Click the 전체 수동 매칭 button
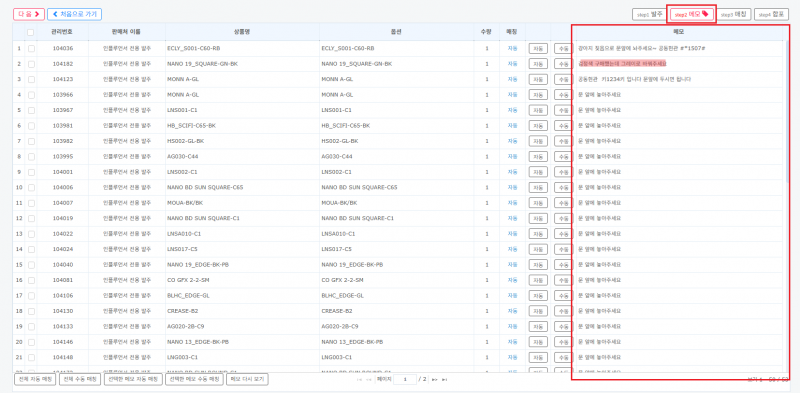800x393 pixels. [x=80, y=380]
